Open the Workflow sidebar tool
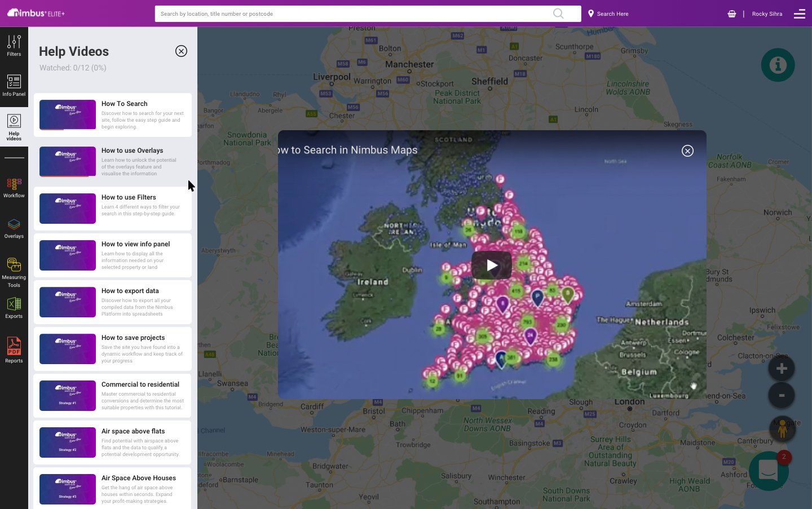812x509 pixels. tap(14, 188)
